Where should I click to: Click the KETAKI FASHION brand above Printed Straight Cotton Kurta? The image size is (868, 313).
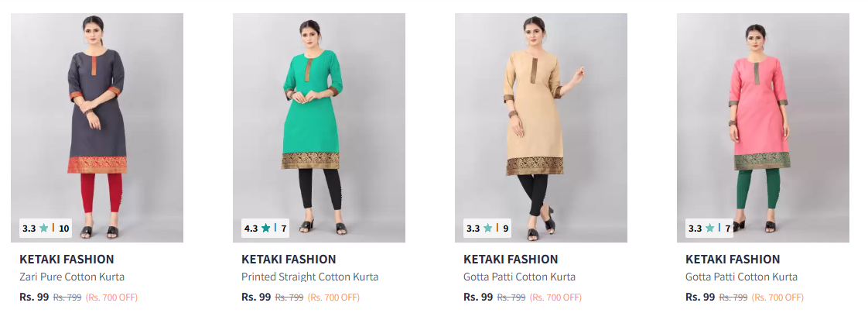click(x=289, y=260)
